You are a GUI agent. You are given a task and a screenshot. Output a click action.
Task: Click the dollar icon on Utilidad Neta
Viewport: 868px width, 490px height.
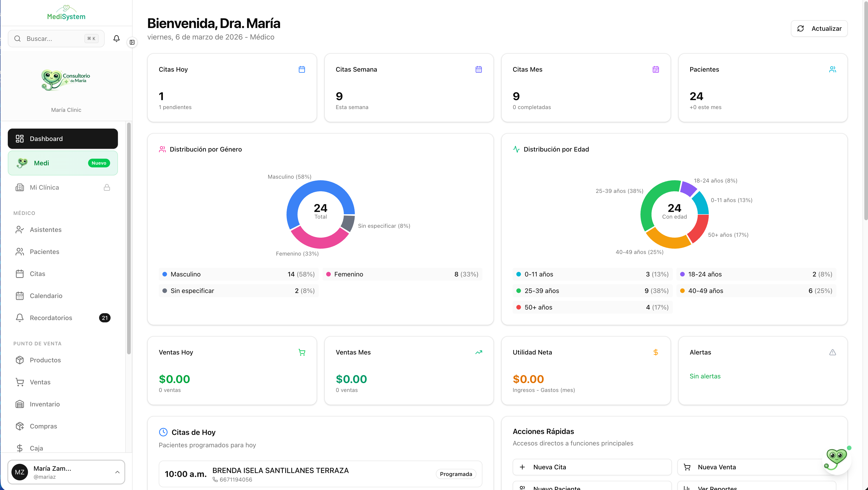(656, 352)
